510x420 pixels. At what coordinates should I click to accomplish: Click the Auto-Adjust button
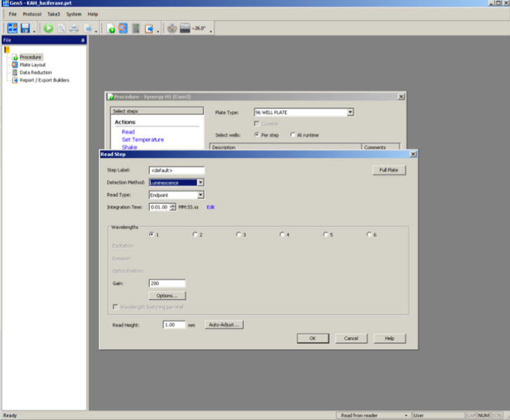pyautogui.click(x=223, y=325)
